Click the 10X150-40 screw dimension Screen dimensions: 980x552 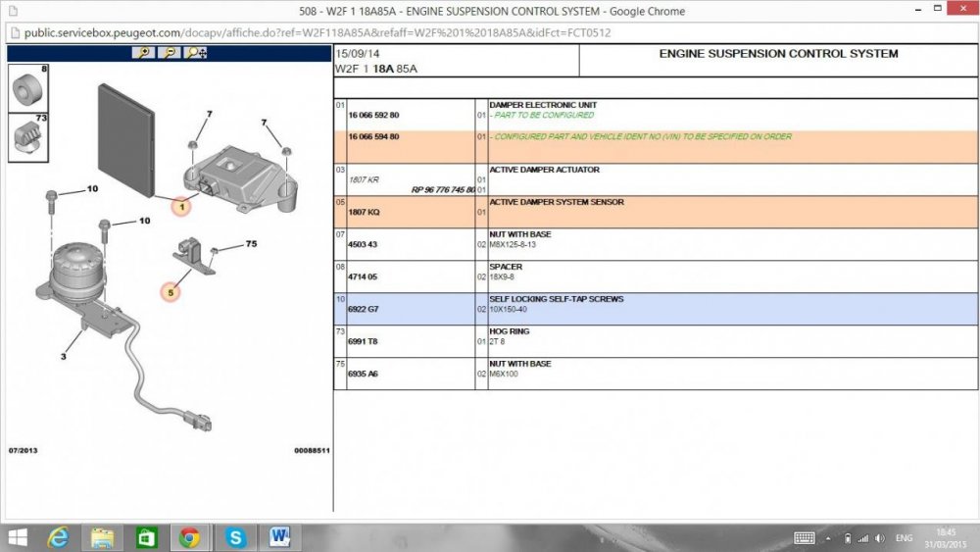pyautogui.click(x=508, y=309)
